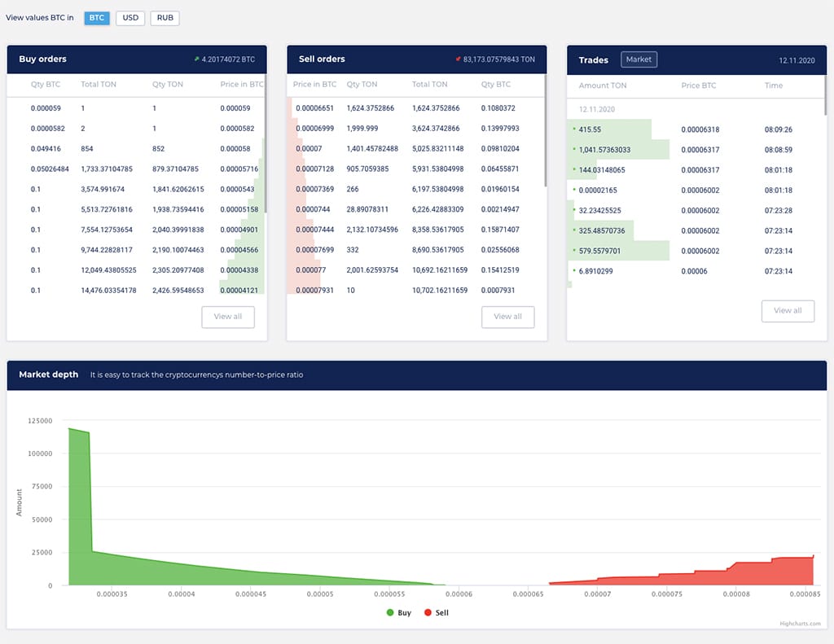Click buy order Total TON 14,476.03354178

coord(108,290)
